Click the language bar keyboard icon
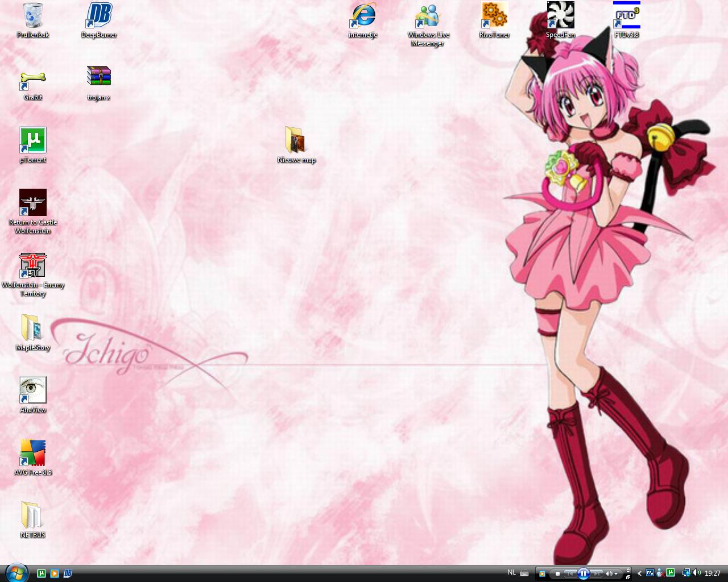Image resolution: width=728 pixels, height=582 pixels. click(524, 573)
